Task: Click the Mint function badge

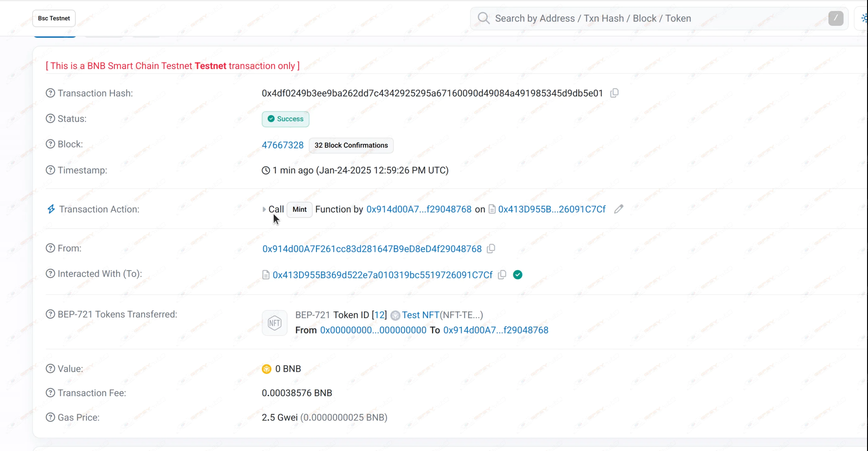Action: point(299,209)
